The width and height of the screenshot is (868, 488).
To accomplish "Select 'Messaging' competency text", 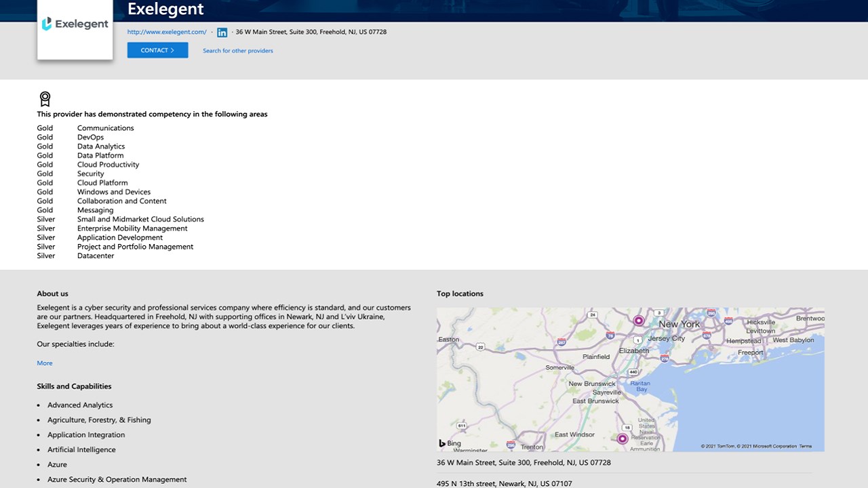I will [x=95, y=211].
